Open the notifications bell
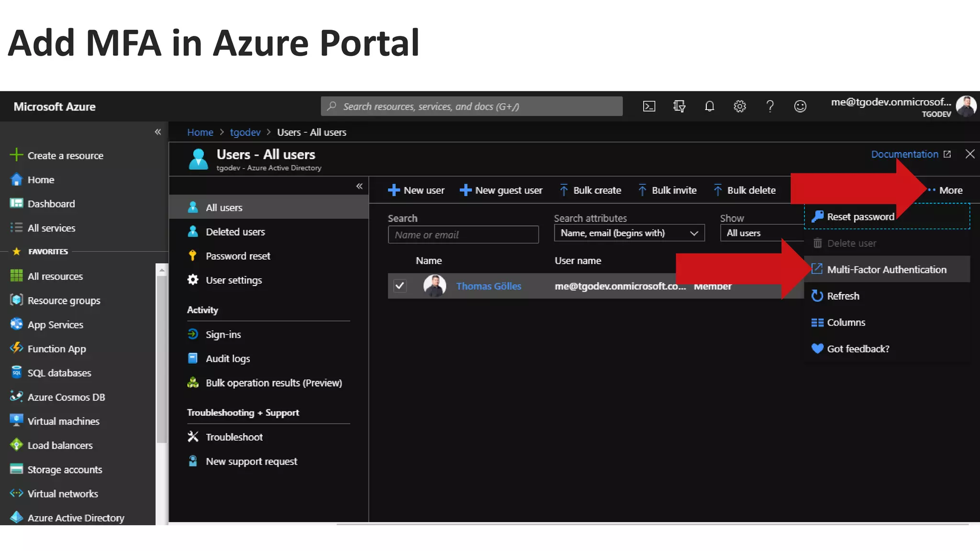Screen dimensions: 980x551 [710, 106]
